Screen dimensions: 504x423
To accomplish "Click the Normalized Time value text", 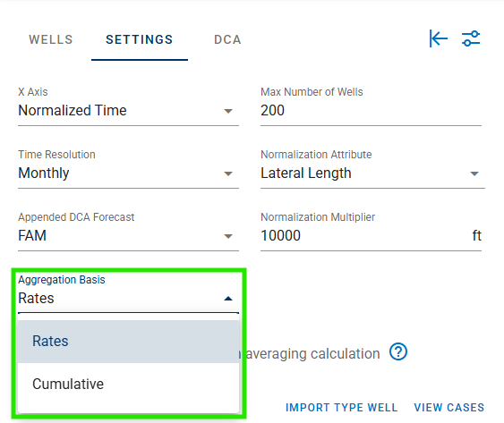I will [x=73, y=111].
